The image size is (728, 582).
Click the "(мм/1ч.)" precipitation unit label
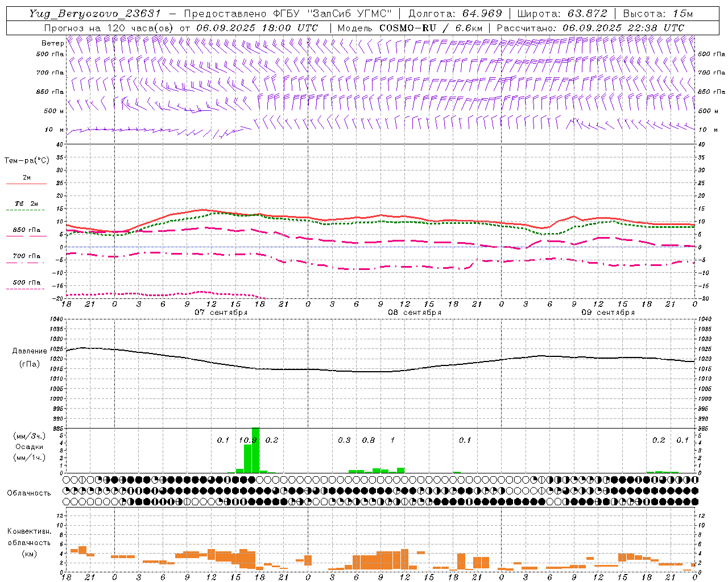click(x=29, y=458)
